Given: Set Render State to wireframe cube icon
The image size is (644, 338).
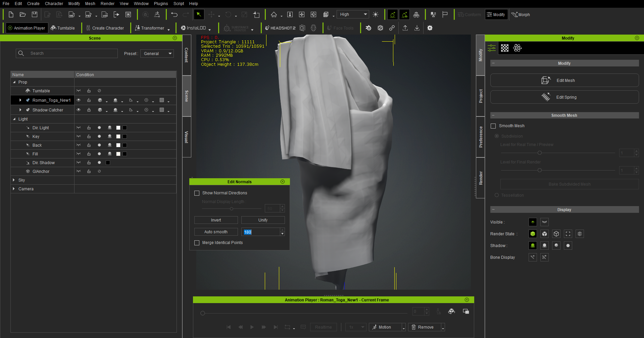Looking at the screenshot, I should tap(556, 234).
